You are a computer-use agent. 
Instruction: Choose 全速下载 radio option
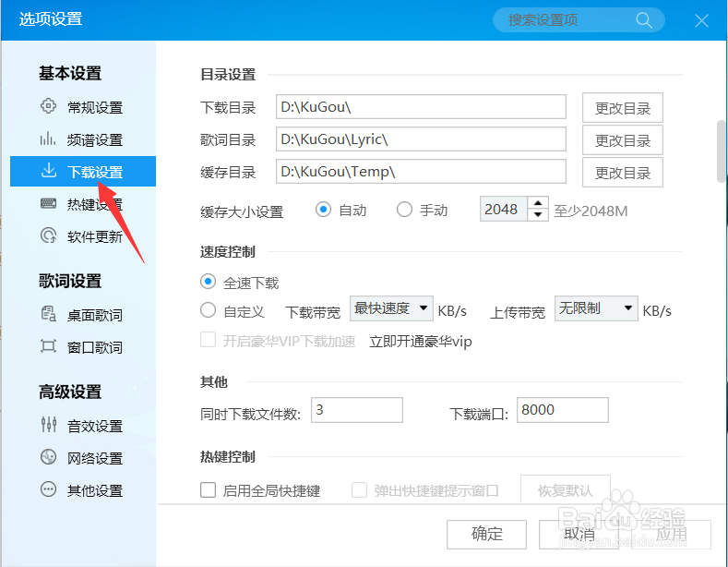click(x=208, y=282)
